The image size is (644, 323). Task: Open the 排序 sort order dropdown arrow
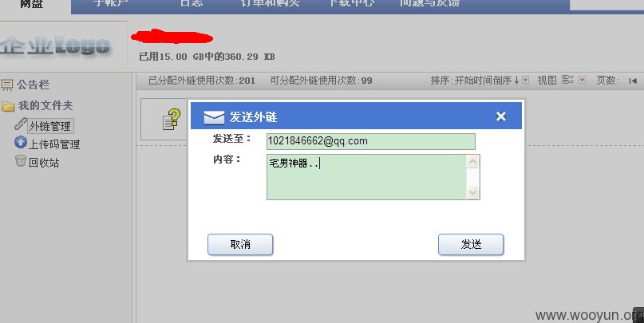pyautogui.click(x=525, y=80)
